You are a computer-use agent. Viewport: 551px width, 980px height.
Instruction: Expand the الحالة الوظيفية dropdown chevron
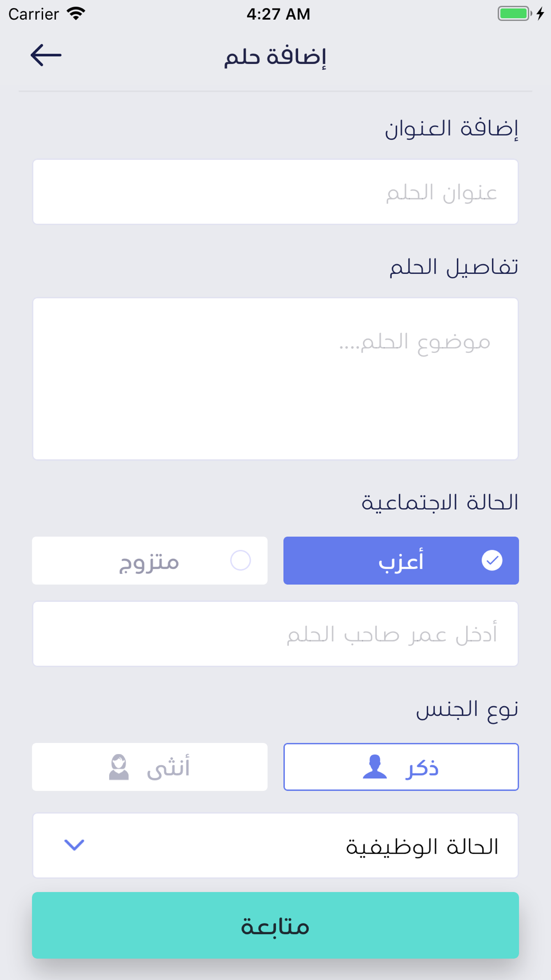point(74,845)
